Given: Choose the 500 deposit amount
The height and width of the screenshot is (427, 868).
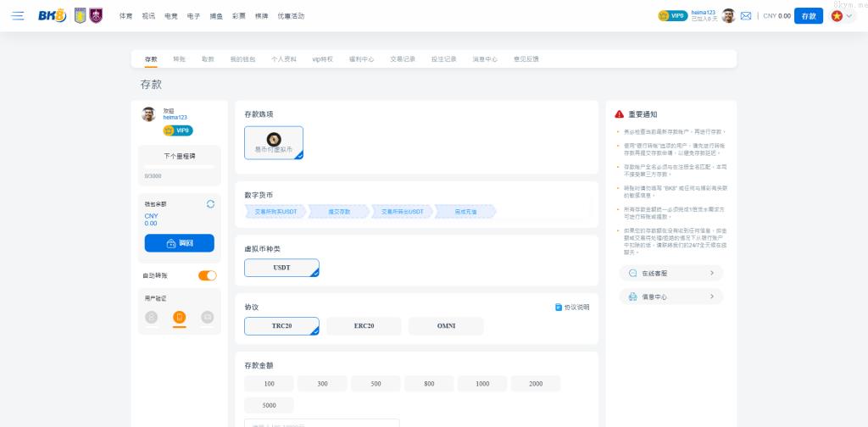Looking at the screenshot, I should point(377,383).
